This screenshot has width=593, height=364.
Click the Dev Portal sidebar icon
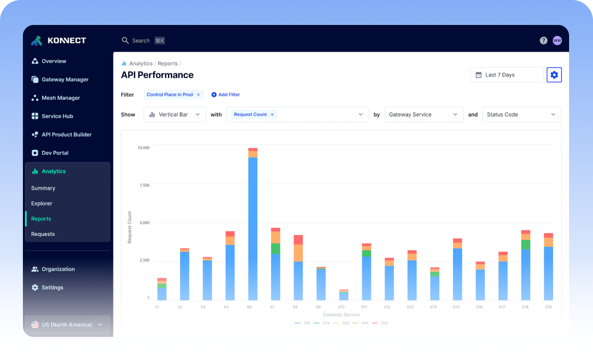(x=35, y=153)
